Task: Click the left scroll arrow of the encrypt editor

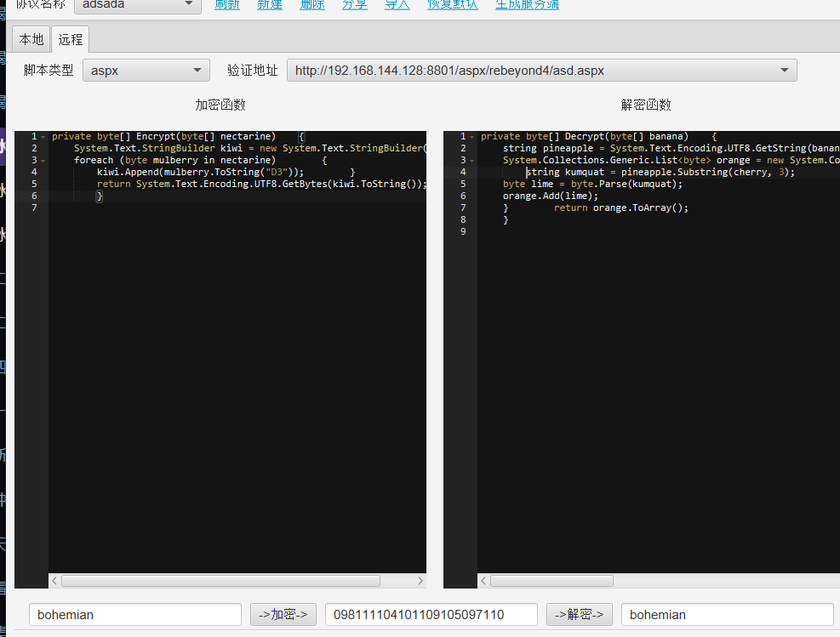Action: pos(54,581)
